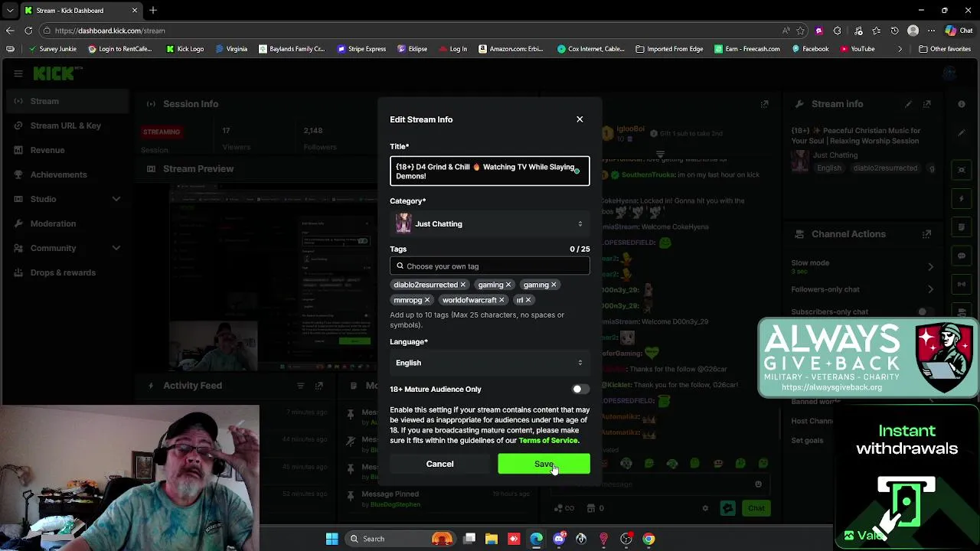Open a new browser tab

click(153, 11)
